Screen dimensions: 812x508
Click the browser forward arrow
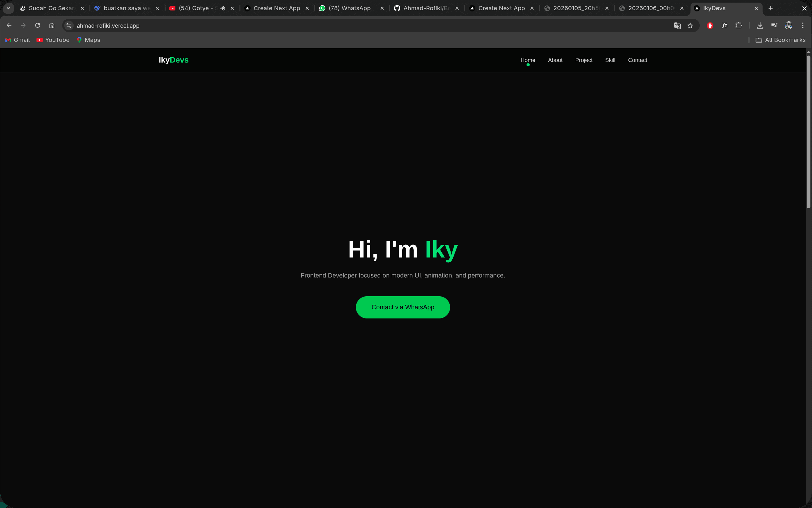23,25
